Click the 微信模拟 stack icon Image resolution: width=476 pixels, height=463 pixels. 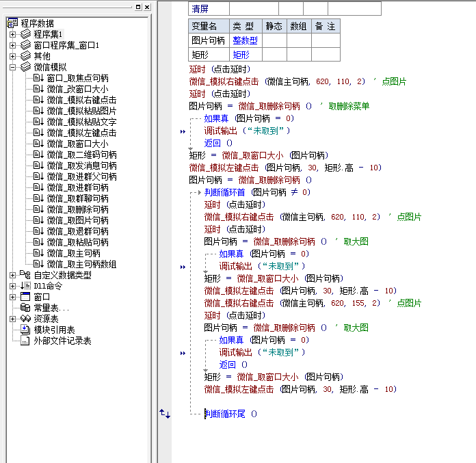pos(25,67)
